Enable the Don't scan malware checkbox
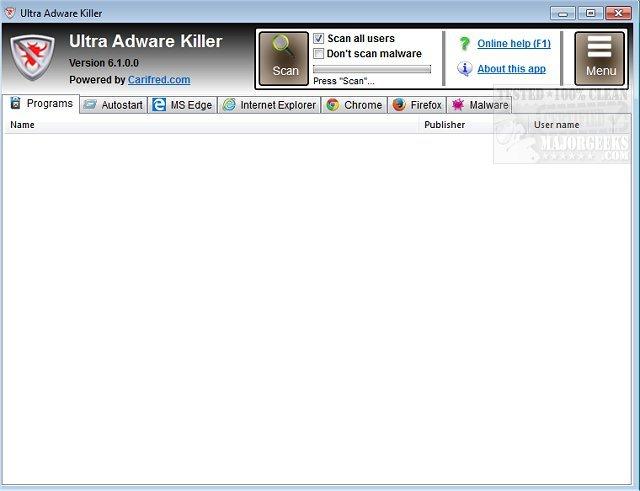Screen dimensions: 640x491 coord(318,53)
